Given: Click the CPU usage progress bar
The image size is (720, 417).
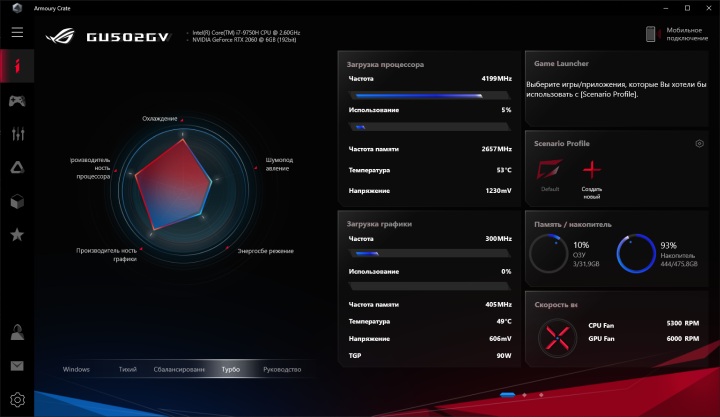Looking at the screenshot, I should [429, 127].
